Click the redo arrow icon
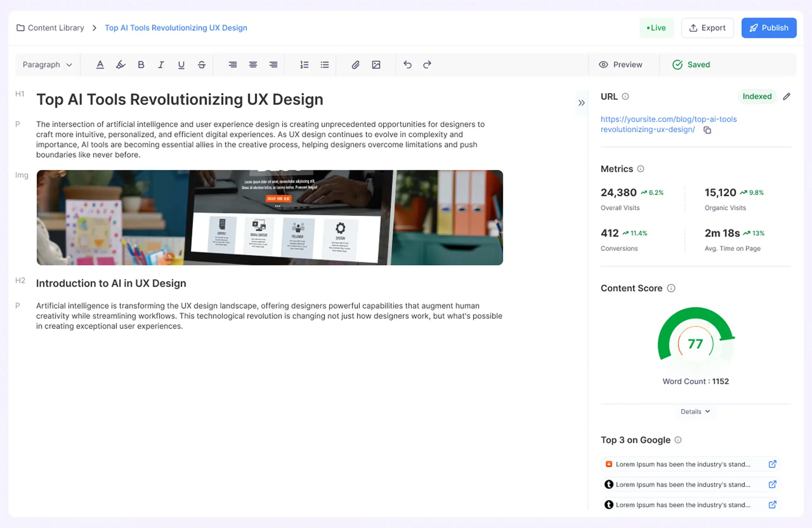The width and height of the screenshot is (812, 528). [427, 64]
